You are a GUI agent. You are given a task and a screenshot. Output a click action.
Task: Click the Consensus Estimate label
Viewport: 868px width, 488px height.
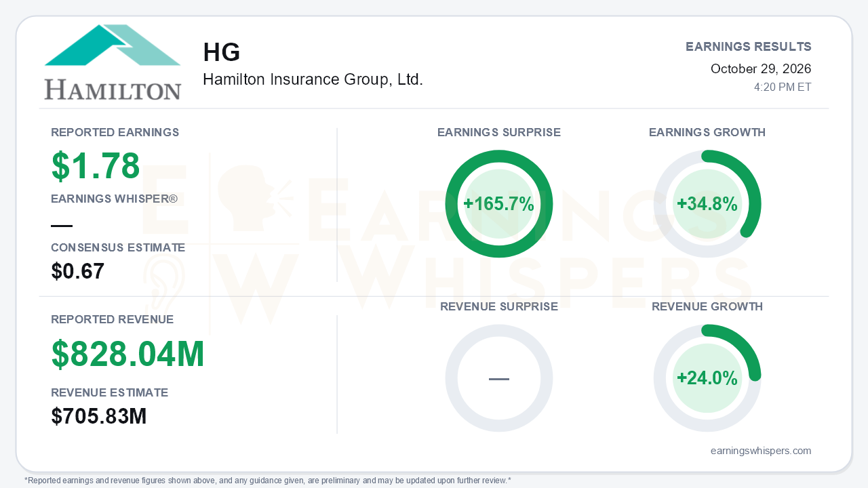(118, 248)
